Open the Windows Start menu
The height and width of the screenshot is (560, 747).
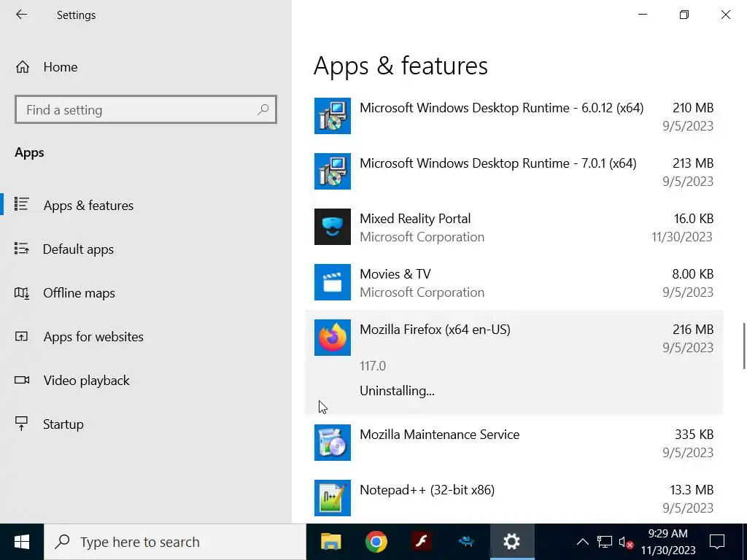(x=22, y=542)
